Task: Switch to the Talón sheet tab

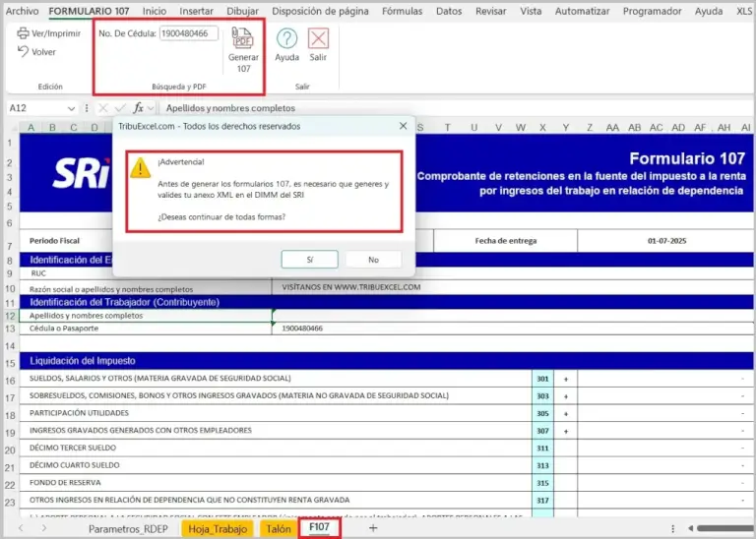Action: coord(279,528)
